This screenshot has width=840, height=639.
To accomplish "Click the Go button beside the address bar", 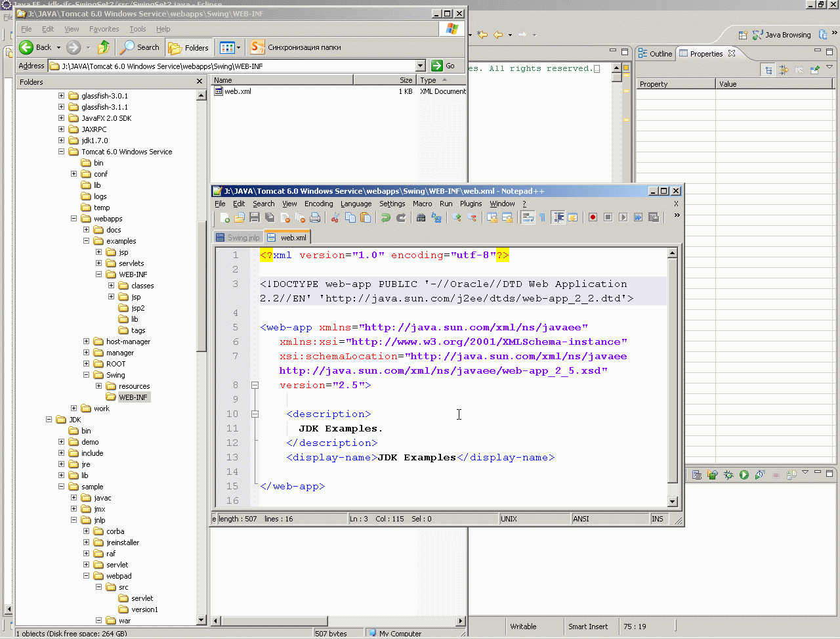I will point(443,66).
